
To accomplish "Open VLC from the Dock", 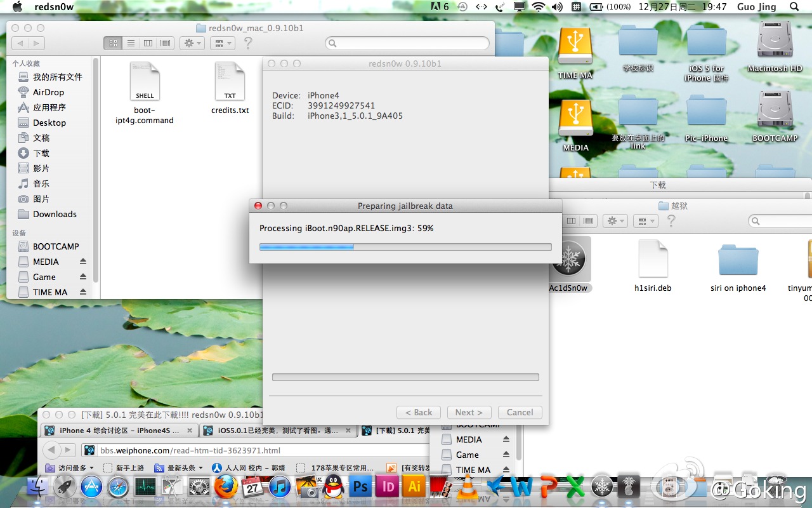I will click(468, 487).
